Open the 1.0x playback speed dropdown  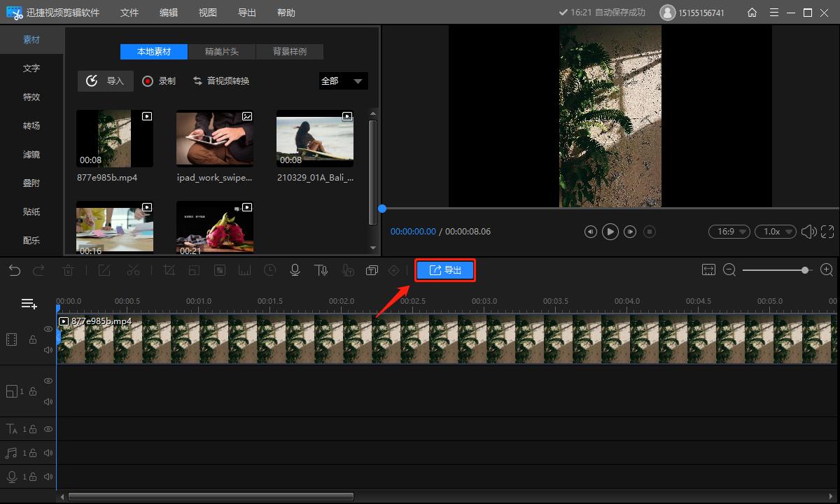point(776,232)
